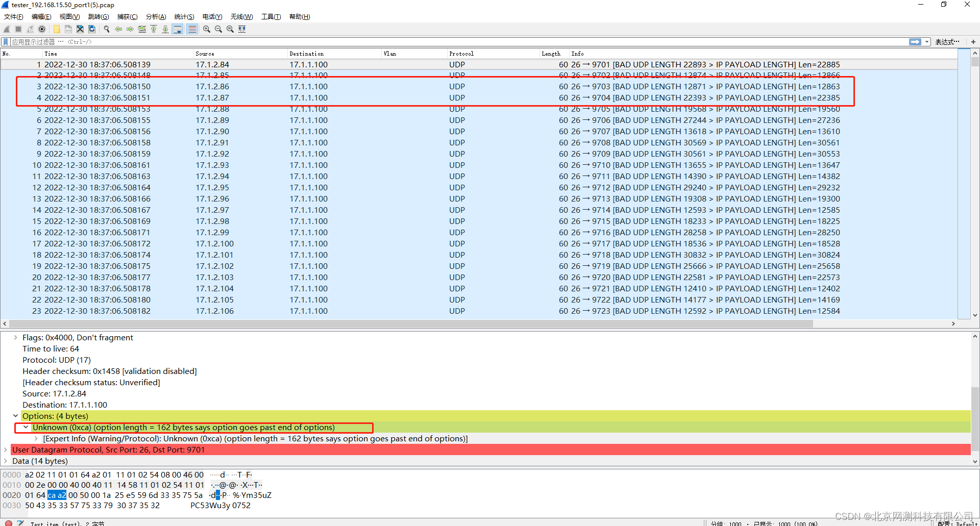
Task: Jump to first packet icon
Action: tap(154, 29)
